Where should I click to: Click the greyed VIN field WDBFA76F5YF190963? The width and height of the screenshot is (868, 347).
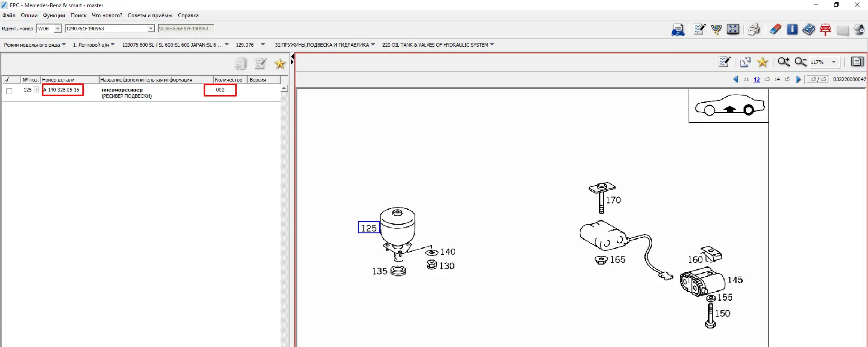tap(186, 29)
